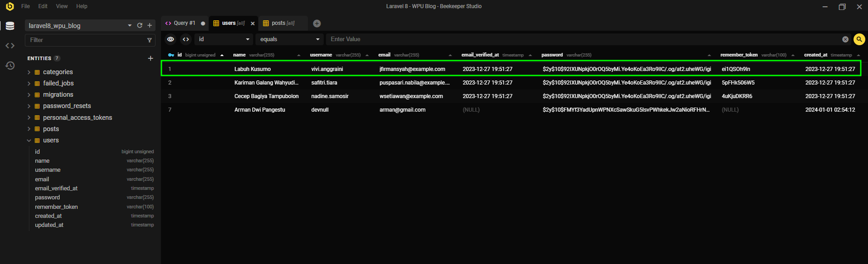Toggle column visibility eye icon

pos(170,39)
